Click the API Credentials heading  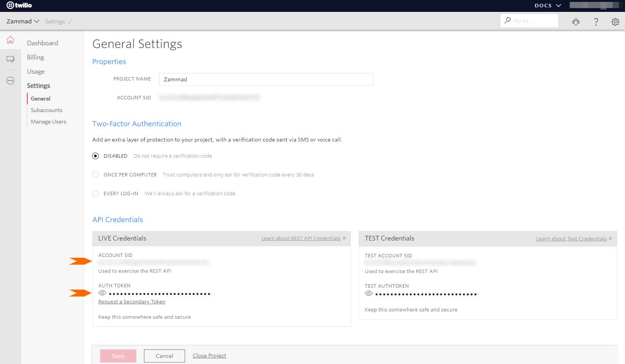[117, 220]
